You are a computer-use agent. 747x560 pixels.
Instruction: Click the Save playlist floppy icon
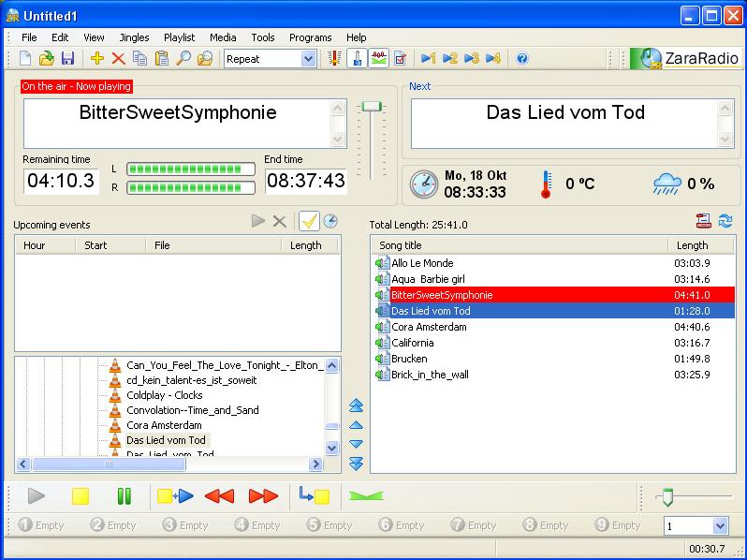coord(67,59)
